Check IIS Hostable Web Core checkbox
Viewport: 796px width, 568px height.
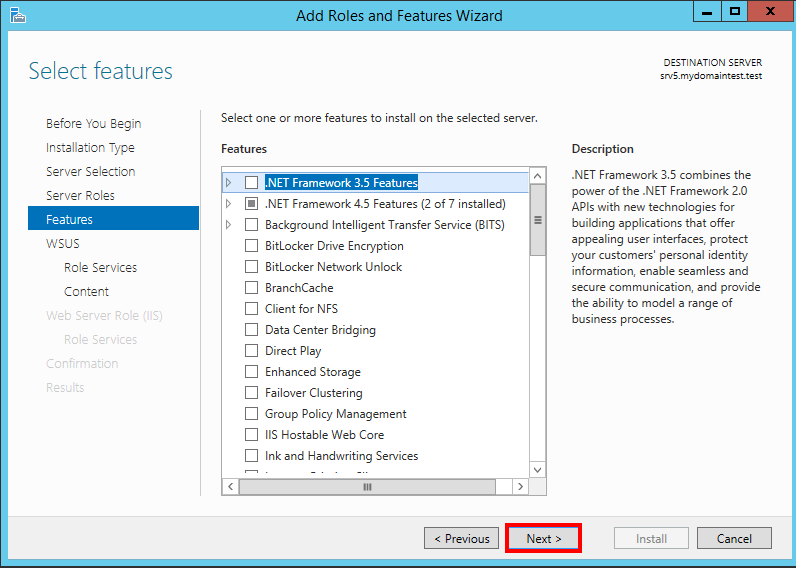pyautogui.click(x=251, y=435)
